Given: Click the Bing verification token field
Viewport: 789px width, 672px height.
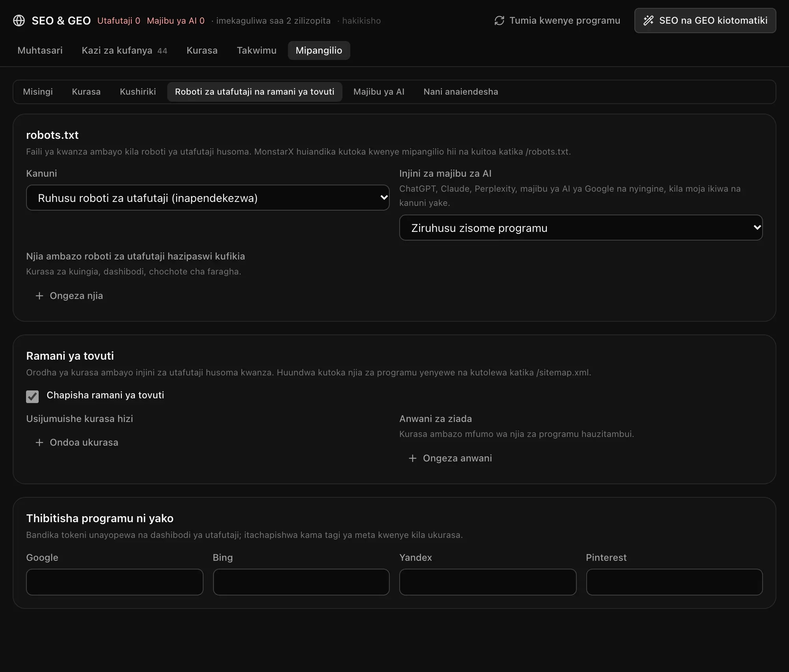Looking at the screenshot, I should [301, 582].
